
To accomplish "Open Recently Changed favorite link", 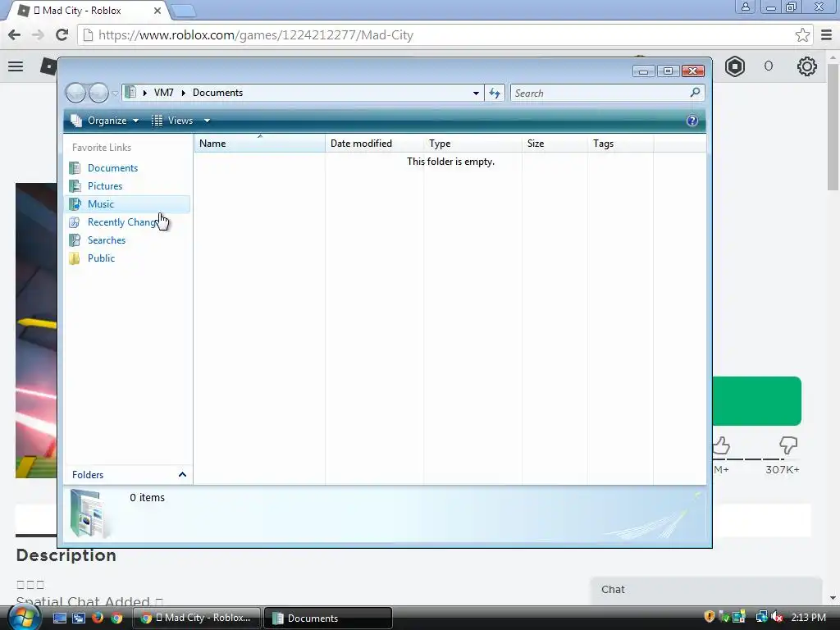I will click(x=122, y=222).
